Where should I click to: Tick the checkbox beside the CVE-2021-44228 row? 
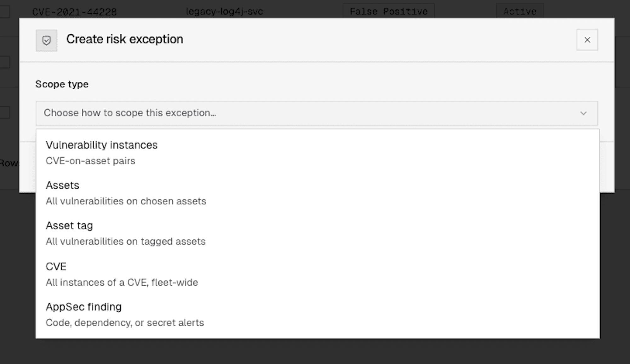point(4,11)
